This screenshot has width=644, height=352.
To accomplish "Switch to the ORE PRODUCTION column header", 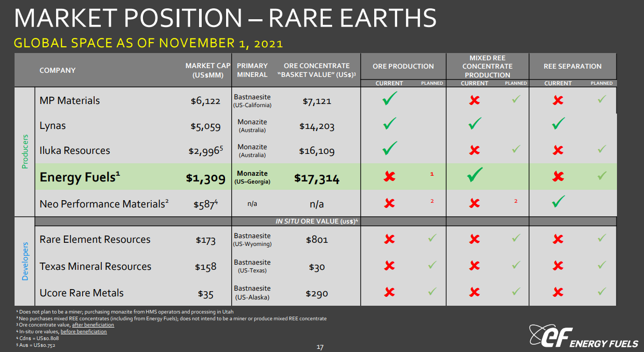I will pyautogui.click(x=403, y=66).
